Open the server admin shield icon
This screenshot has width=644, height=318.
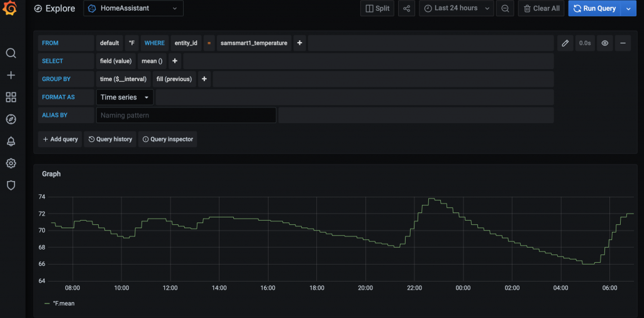[x=11, y=185]
